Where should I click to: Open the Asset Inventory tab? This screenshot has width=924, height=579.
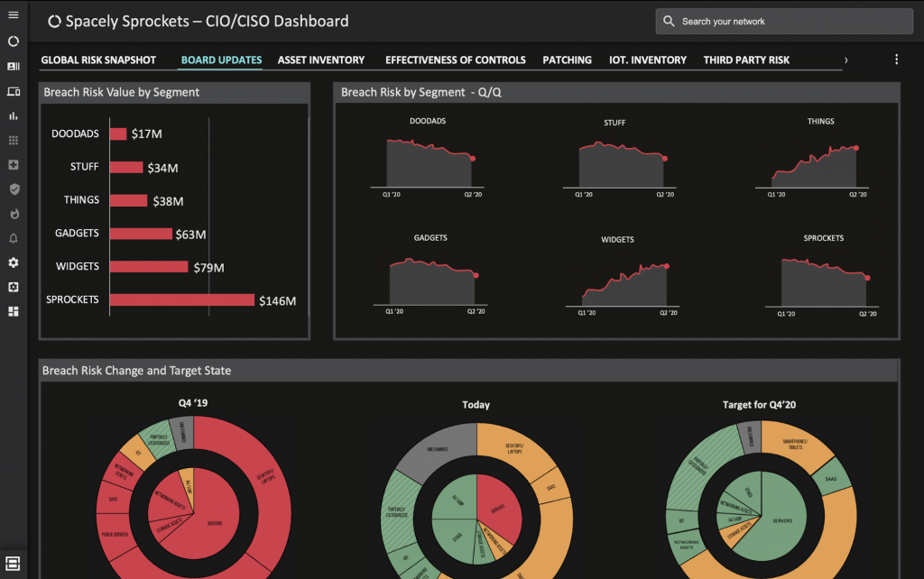pos(321,60)
